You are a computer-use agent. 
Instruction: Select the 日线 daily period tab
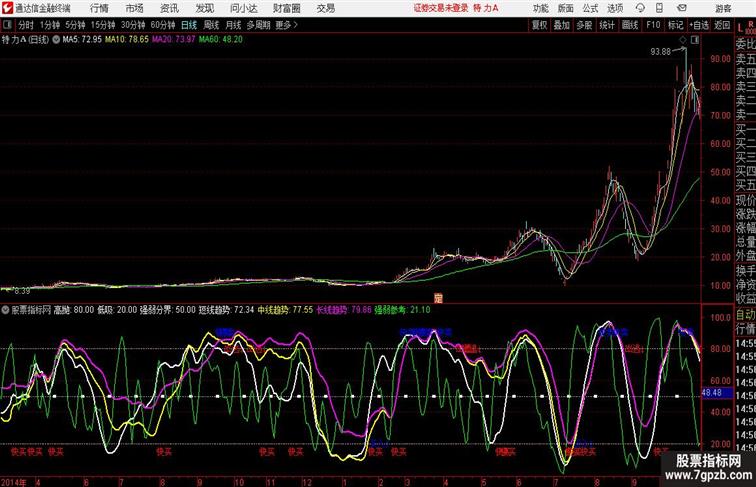click(189, 25)
